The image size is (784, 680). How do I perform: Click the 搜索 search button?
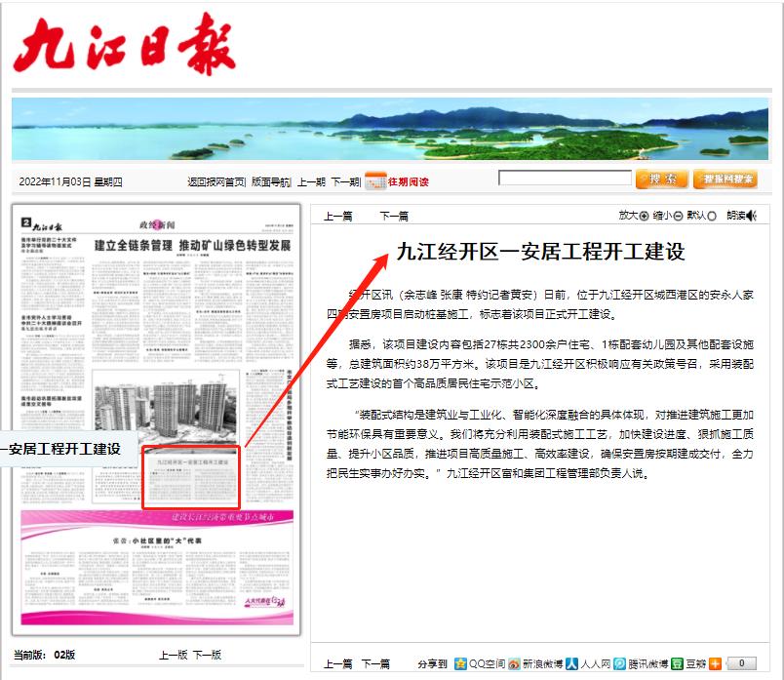point(662,180)
